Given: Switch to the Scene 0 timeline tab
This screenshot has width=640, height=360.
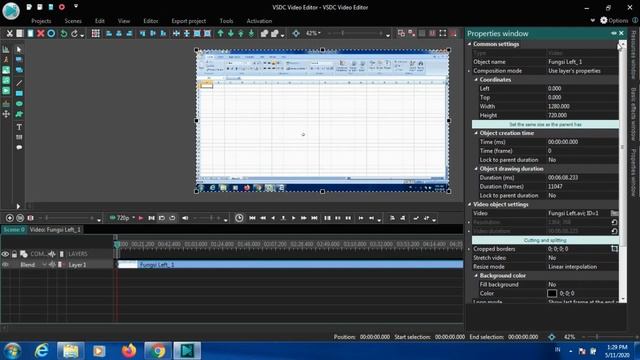Looking at the screenshot, I should pyautogui.click(x=14, y=230).
